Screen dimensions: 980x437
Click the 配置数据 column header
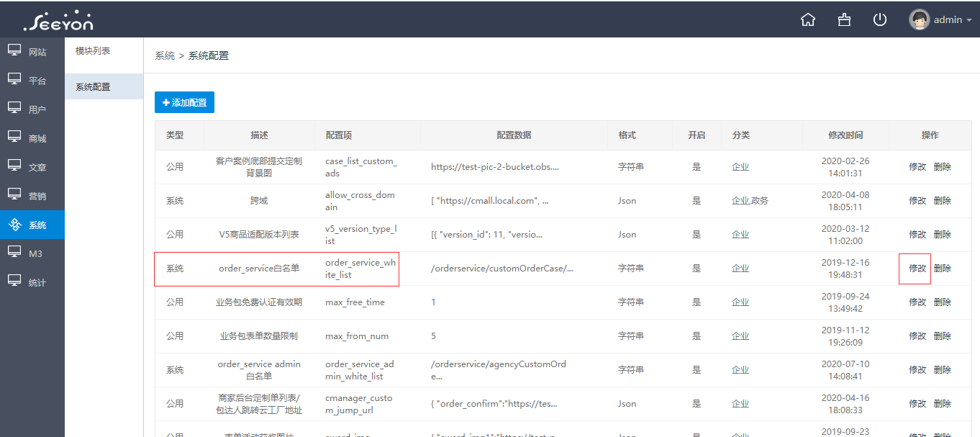point(514,135)
